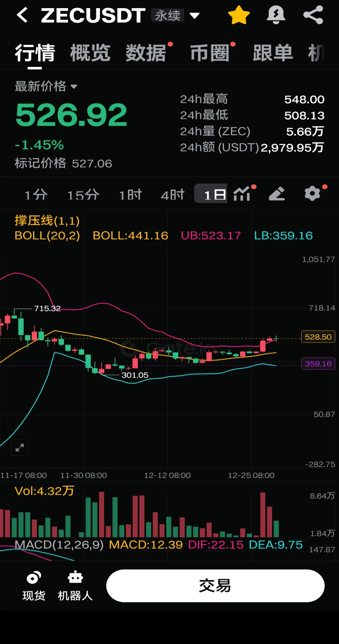Expand the ZECUSDT perpetual pair dropdown arrow

pos(194,16)
